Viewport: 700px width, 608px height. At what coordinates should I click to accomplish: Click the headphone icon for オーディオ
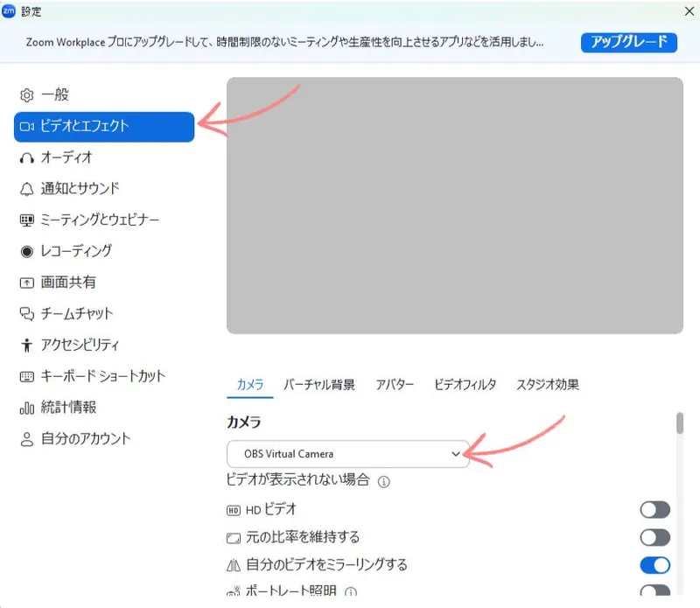(26, 157)
